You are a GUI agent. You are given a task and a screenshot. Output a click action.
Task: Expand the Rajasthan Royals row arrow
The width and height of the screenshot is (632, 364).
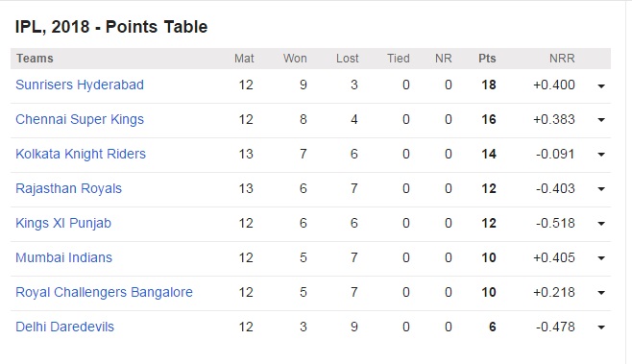[x=601, y=189]
